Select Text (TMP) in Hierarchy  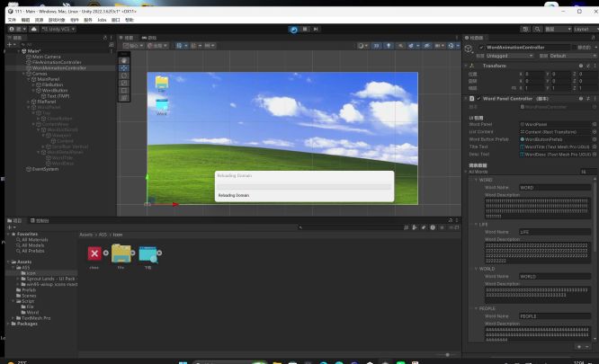tap(58, 96)
